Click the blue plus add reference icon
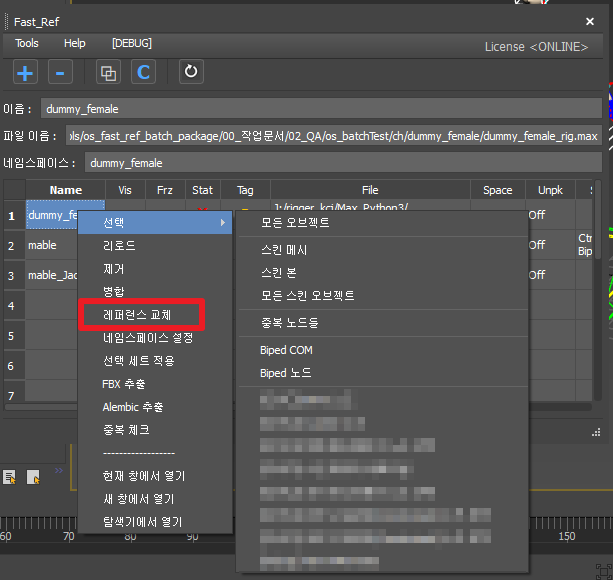This screenshot has height=580, width=613. [25, 72]
